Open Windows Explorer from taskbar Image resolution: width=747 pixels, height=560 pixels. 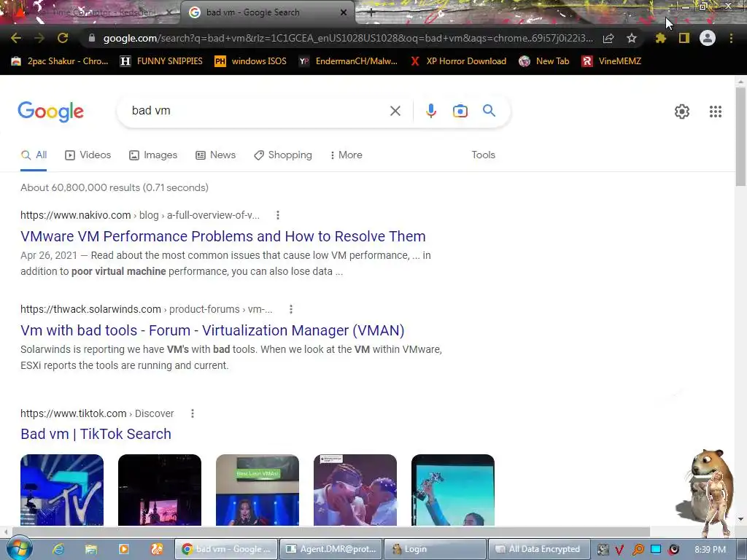click(91, 549)
